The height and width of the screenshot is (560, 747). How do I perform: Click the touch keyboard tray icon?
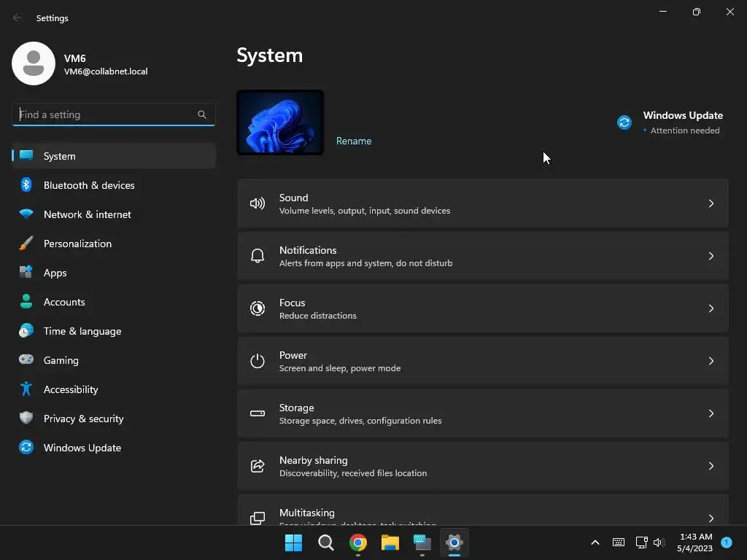(x=619, y=542)
